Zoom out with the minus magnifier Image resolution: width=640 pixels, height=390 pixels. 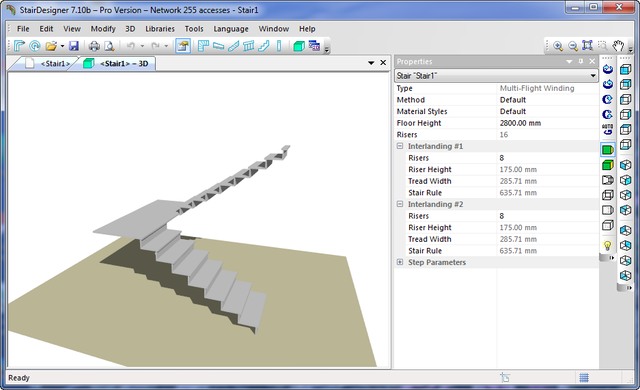[573, 46]
